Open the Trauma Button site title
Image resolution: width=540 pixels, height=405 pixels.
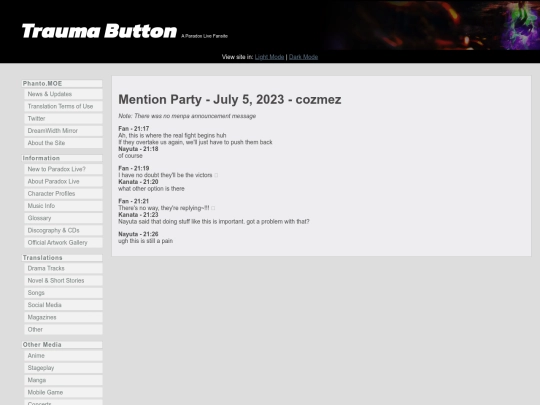pos(99,31)
